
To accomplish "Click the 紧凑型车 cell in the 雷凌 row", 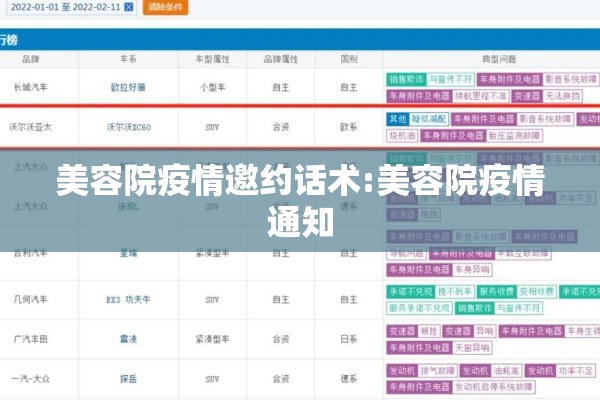I will point(212,339).
